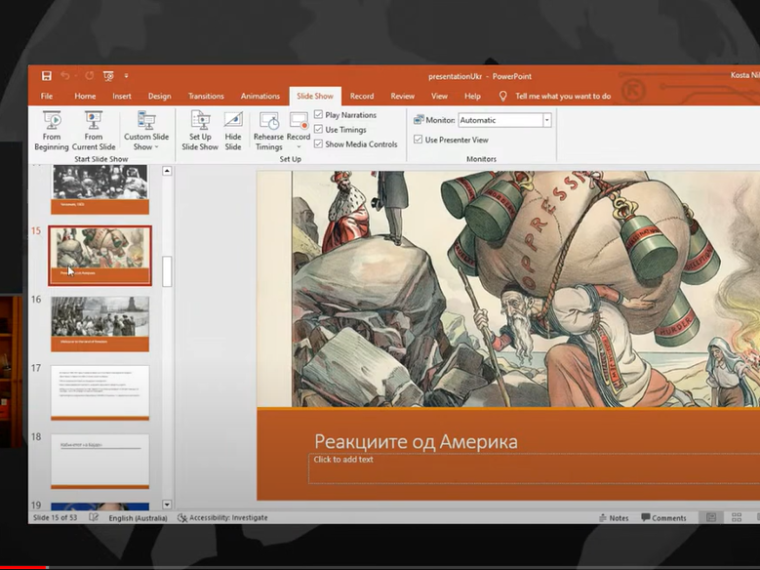Undo the last action

click(x=65, y=76)
